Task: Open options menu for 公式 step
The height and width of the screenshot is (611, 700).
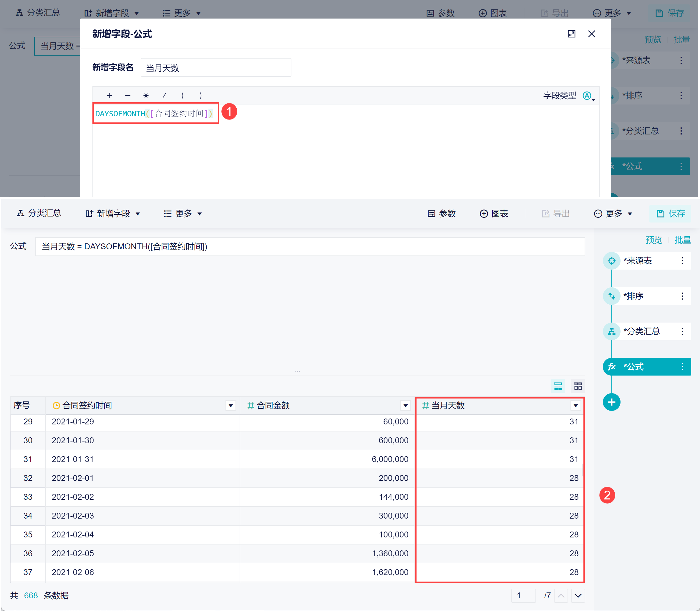Action: [682, 366]
